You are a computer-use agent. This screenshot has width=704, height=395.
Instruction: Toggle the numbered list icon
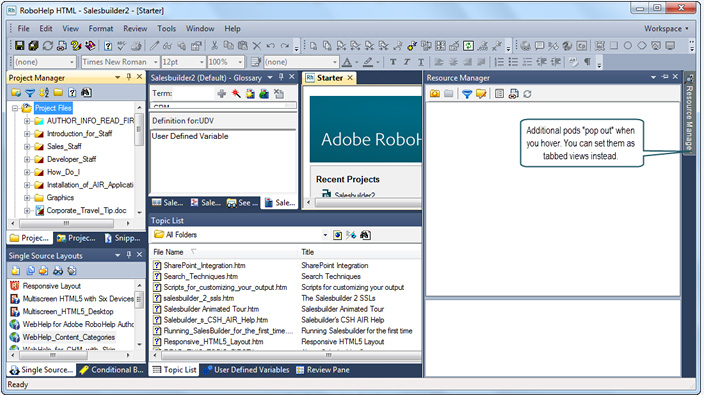click(499, 62)
